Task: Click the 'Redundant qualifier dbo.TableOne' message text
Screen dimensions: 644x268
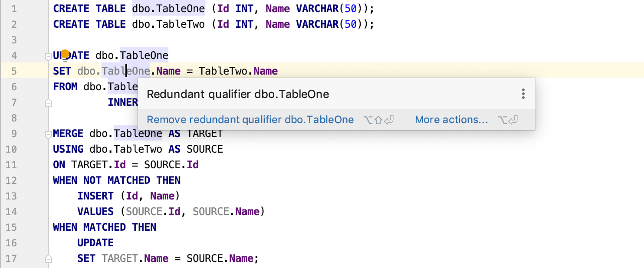Action: click(x=238, y=94)
